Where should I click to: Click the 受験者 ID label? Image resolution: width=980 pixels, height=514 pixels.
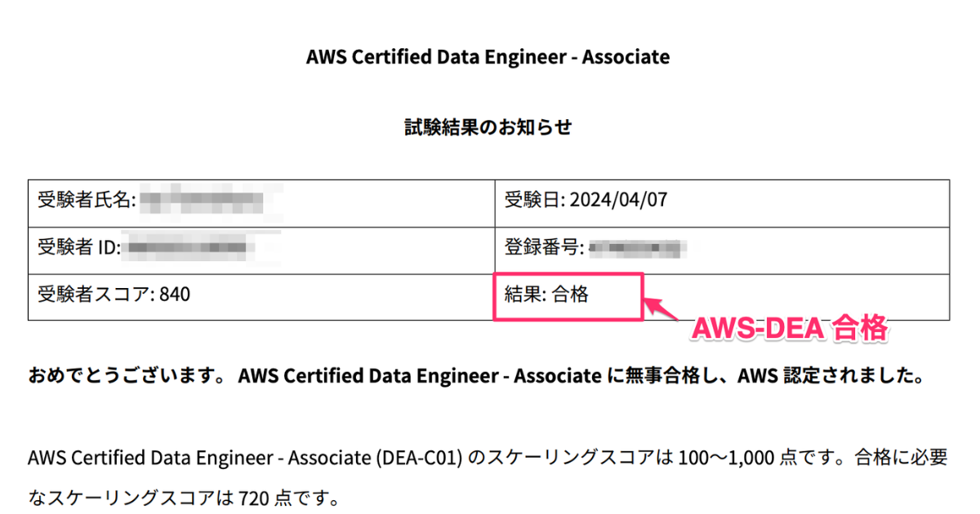tap(79, 247)
